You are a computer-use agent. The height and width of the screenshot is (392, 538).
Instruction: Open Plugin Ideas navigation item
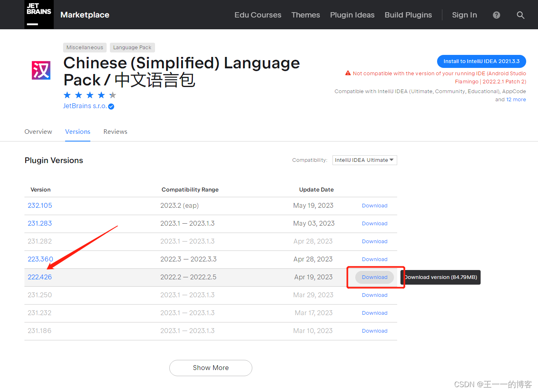click(352, 15)
